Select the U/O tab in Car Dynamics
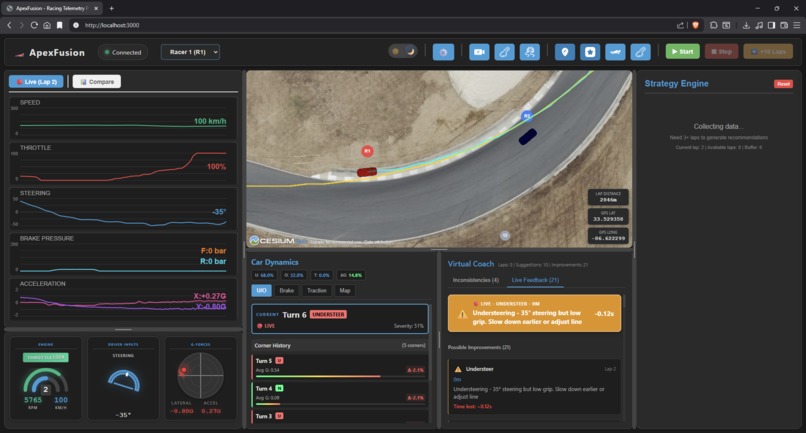806x433 pixels. pos(261,291)
